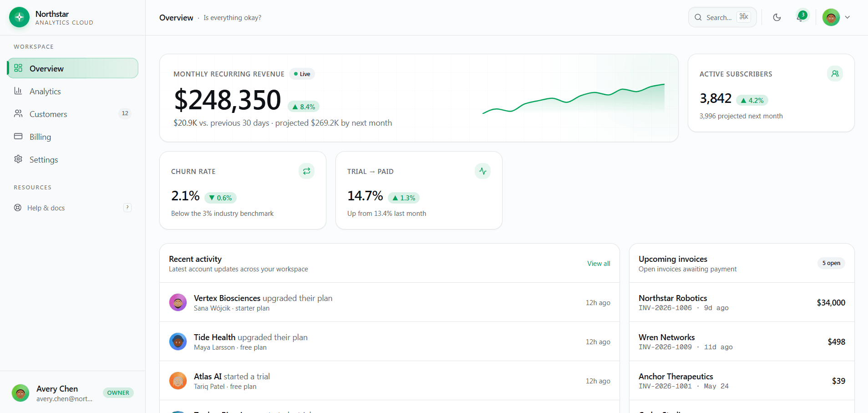Screen dimensions: 868x413
Task: Click avery.chen email in sidebar footer
Action: pos(64,399)
